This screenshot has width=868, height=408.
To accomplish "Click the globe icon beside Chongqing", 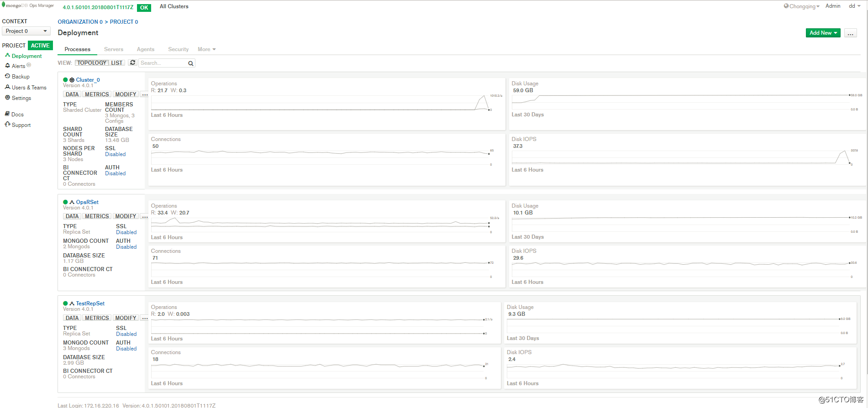I will click(786, 6).
